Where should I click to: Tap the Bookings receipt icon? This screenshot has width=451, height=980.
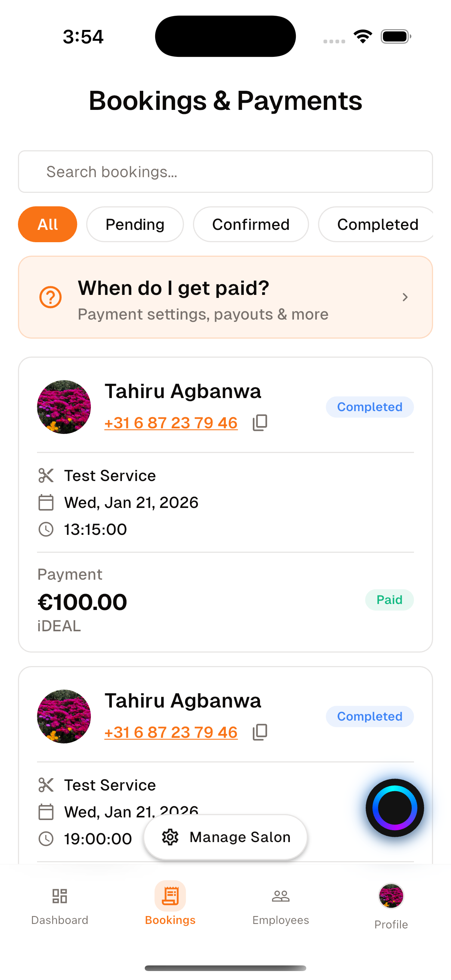(170, 896)
